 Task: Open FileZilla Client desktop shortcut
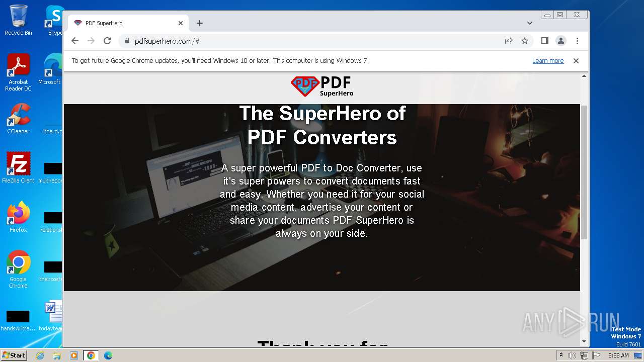18,168
